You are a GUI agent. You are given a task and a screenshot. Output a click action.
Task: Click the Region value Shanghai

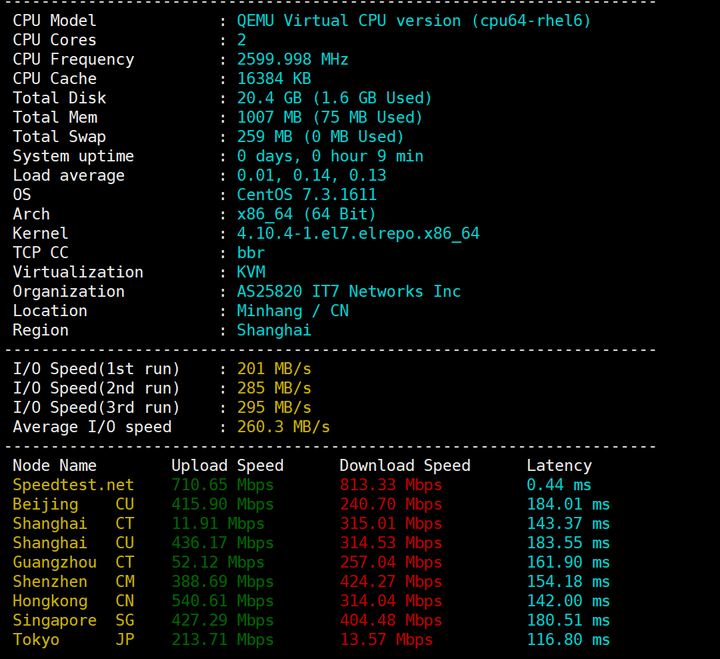pos(274,330)
